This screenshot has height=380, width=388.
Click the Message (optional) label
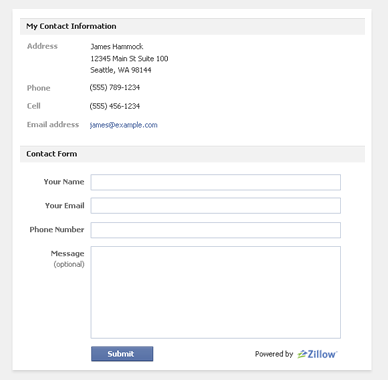[68, 259]
